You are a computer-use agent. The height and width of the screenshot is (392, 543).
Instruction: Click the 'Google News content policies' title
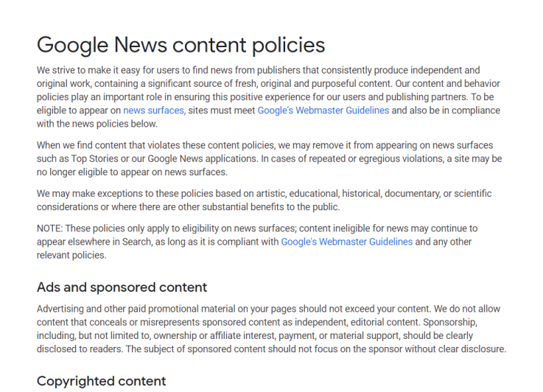pyautogui.click(x=181, y=46)
